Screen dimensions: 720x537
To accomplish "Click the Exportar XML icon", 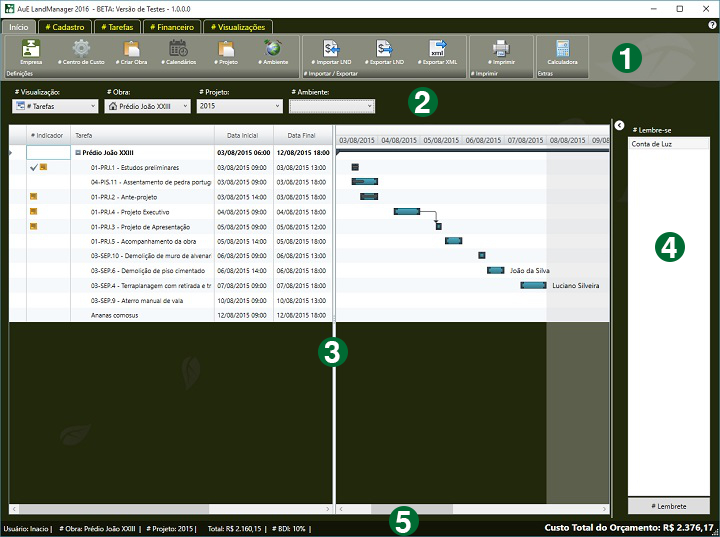I will click(x=438, y=49).
